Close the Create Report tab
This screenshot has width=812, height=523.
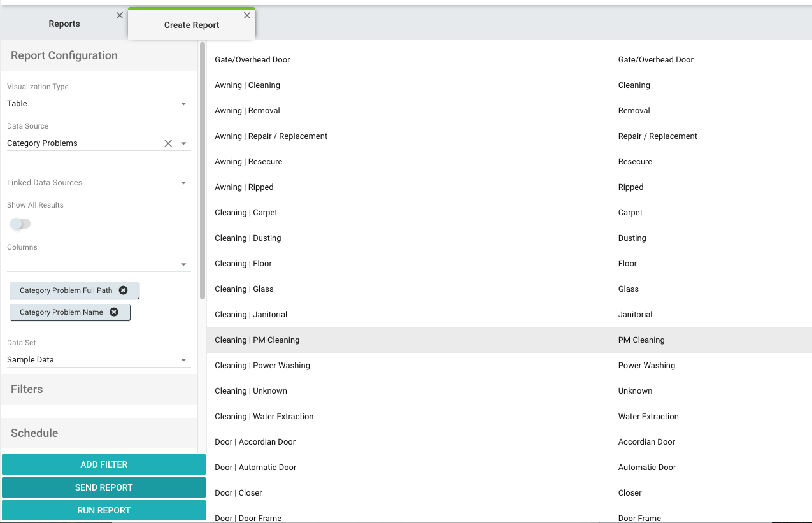click(x=247, y=15)
